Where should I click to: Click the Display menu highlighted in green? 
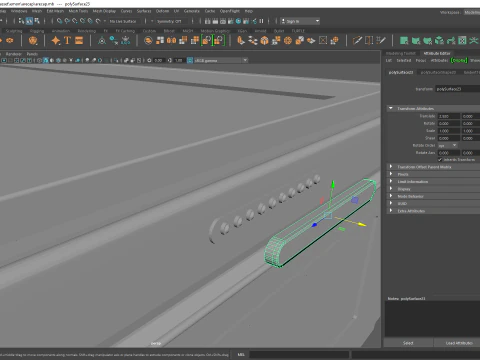tap(459, 60)
